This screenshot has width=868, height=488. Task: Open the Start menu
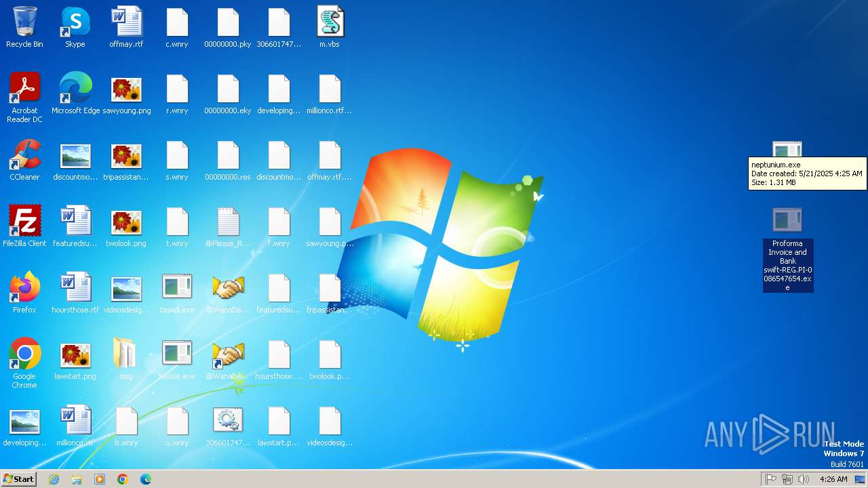point(18,479)
